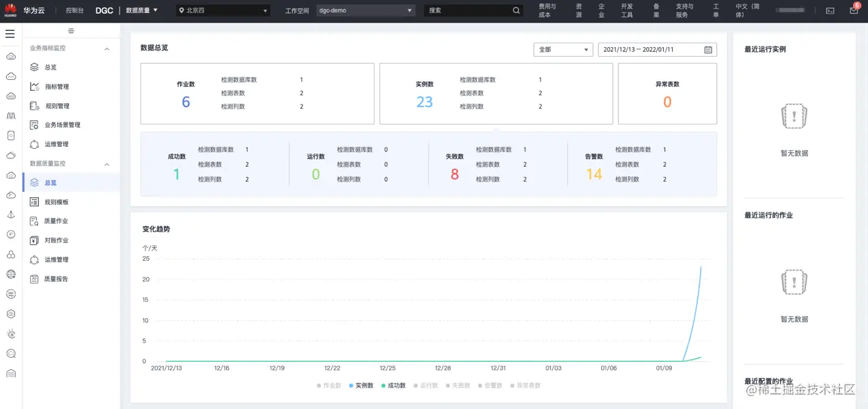Open the 工单 menu
Screen dimensions: 868x409
pos(716,11)
